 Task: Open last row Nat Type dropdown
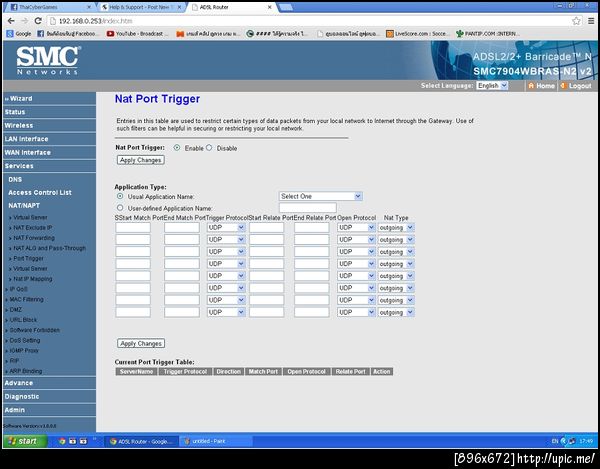(396, 313)
